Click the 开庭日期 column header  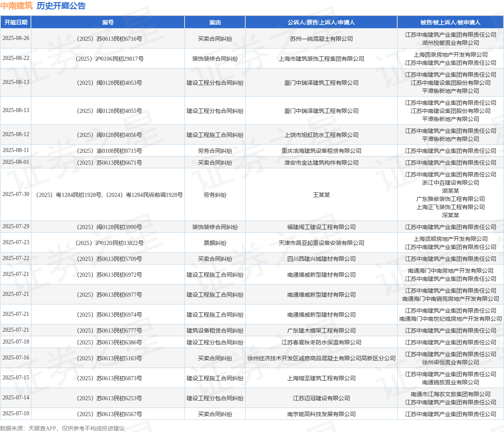click(x=16, y=22)
